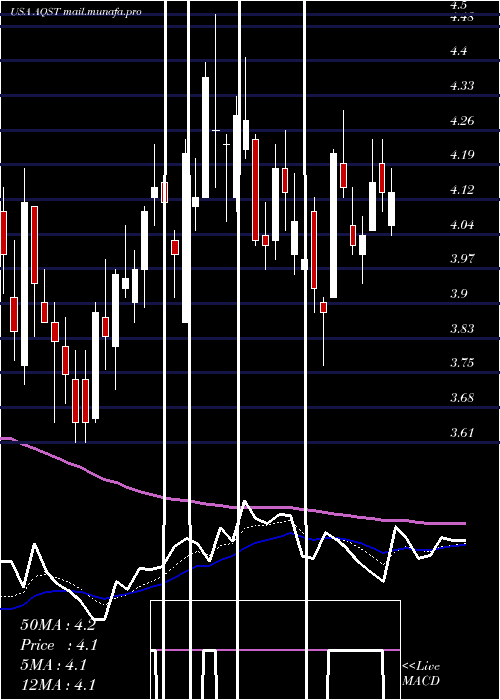This screenshot has width=500, height=700.
Task: Select the 4.33 price axis label
Action: [x=462, y=86]
